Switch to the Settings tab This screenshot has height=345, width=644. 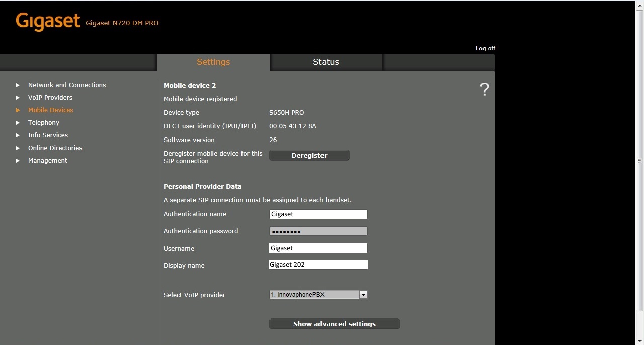(x=213, y=62)
